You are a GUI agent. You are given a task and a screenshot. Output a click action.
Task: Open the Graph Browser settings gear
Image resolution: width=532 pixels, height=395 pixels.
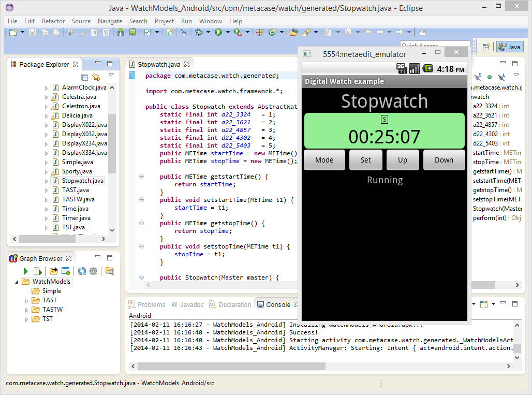pyautogui.click(x=94, y=271)
